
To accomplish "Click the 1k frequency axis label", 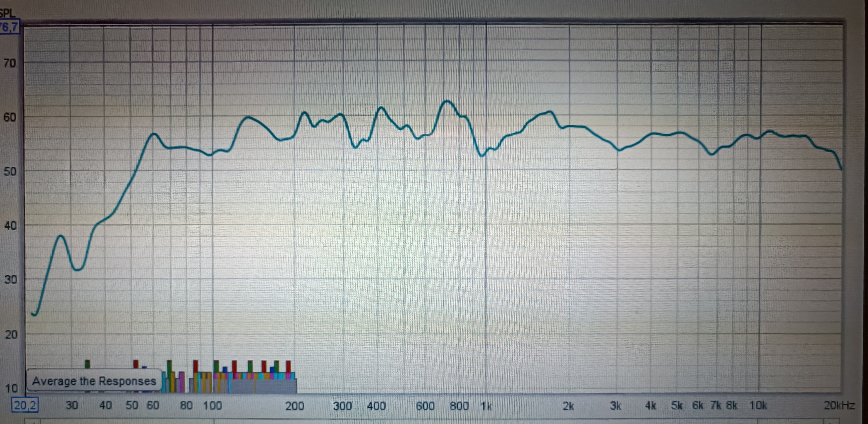I will pyautogui.click(x=486, y=406).
